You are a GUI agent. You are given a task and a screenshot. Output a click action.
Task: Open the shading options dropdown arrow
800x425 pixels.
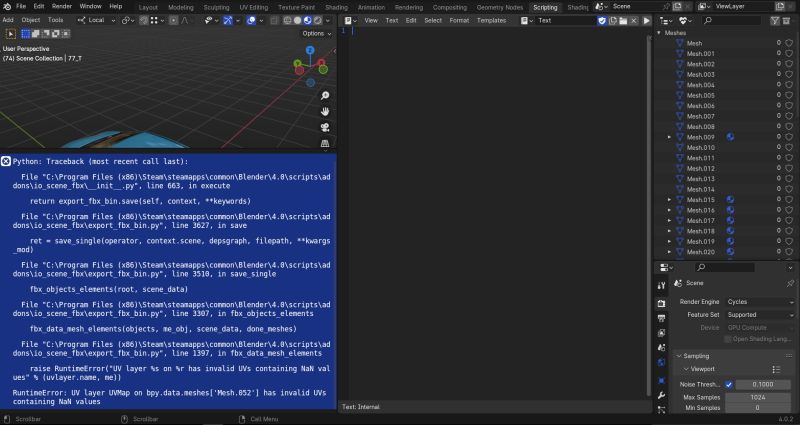(x=328, y=21)
